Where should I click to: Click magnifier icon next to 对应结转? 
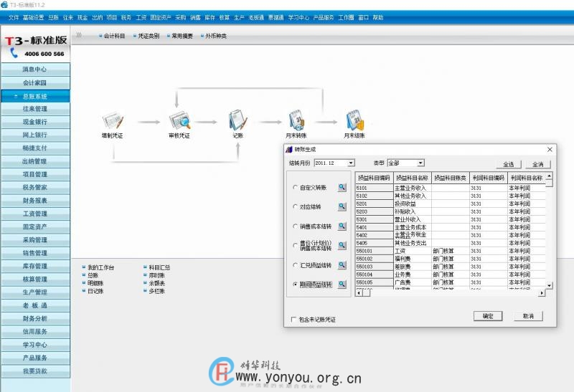[x=342, y=206]
